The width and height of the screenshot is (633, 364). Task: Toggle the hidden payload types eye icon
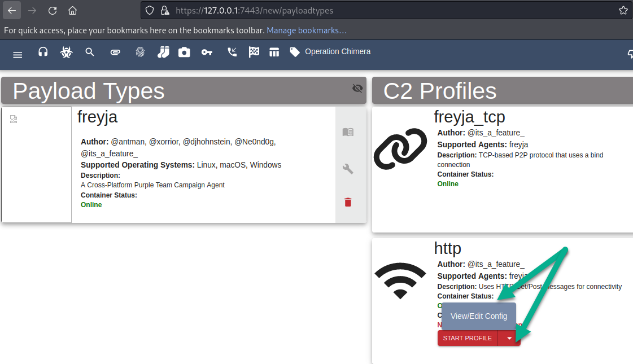point(357,88)
